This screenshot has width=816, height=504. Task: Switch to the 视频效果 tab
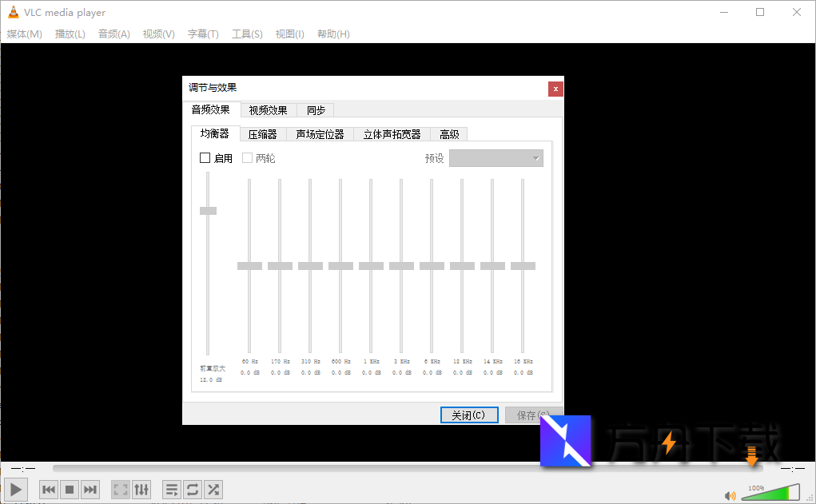[268, 110]
